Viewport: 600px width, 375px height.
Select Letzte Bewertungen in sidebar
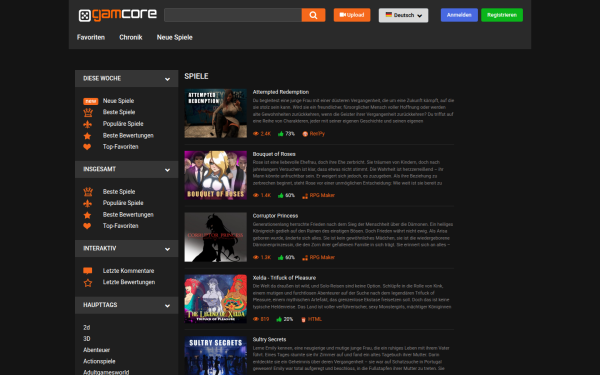point(129,282)
